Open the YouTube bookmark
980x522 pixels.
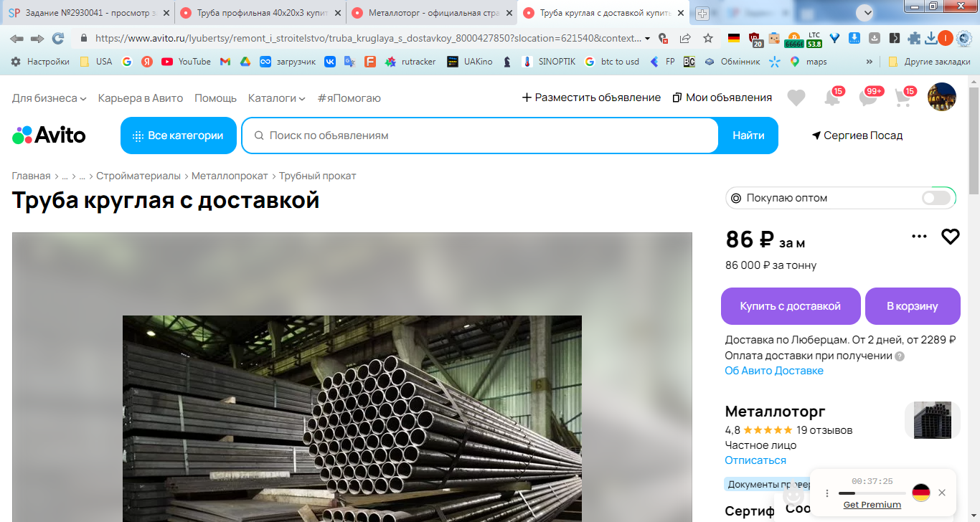click(x=186, y=62)
